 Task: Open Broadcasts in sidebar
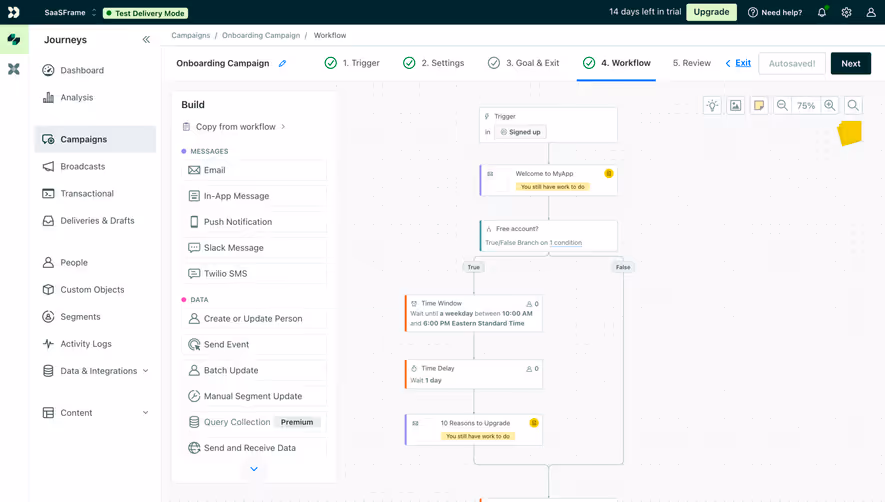95,166
